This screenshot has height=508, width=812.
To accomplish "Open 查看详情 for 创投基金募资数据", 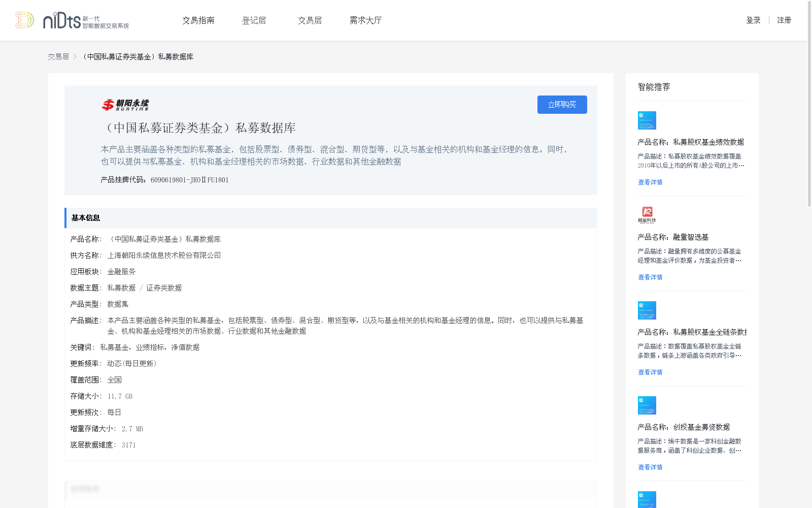I will 650,467.
